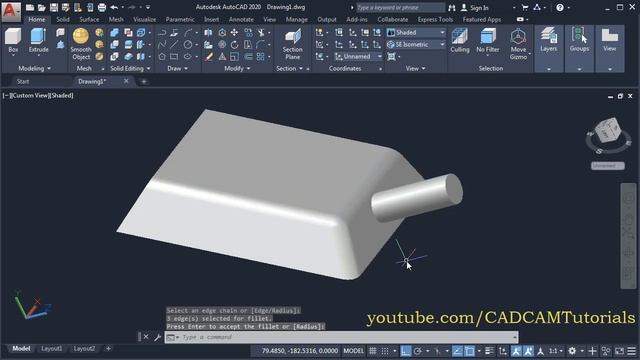Open the Annotate ribbon tab
Image resolution: width=640 pixels, height=360 pixels.
(x=241, y=19)
